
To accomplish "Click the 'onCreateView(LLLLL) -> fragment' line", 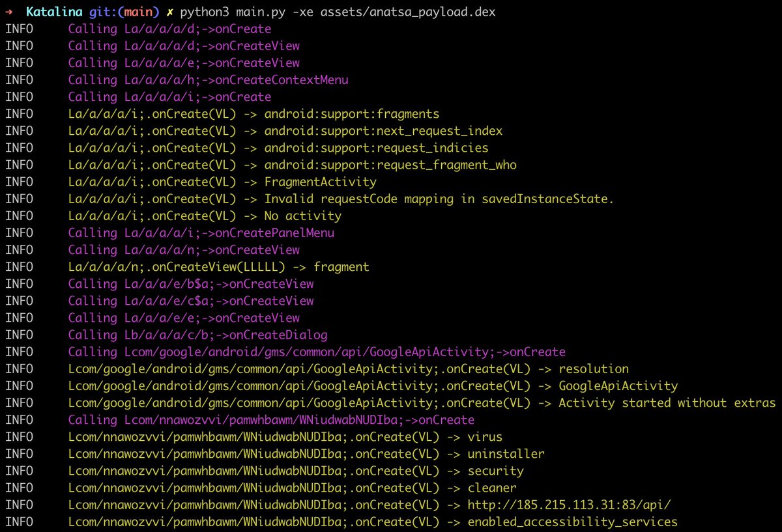I will pyautogui.click(x=218, y=266).
